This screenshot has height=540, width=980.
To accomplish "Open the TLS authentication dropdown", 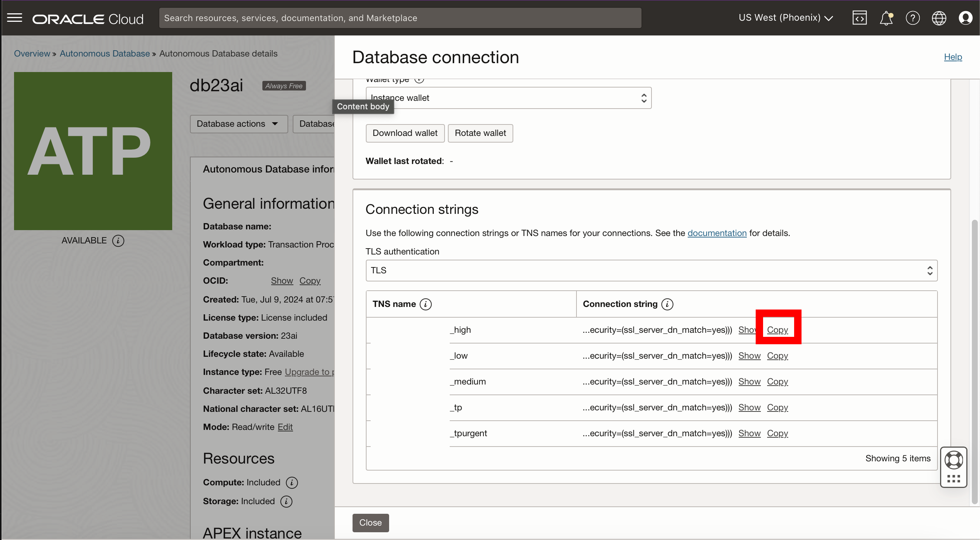I will tap(651, 270).
